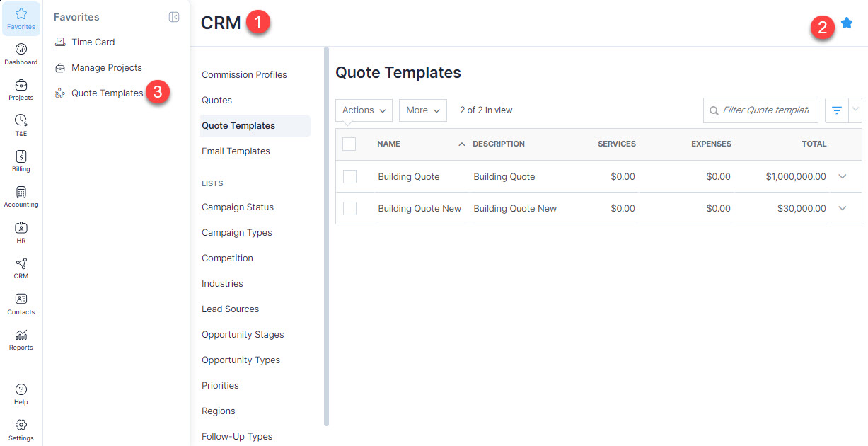
Task: Open Lead Sources list
Action: click(230, 309)
